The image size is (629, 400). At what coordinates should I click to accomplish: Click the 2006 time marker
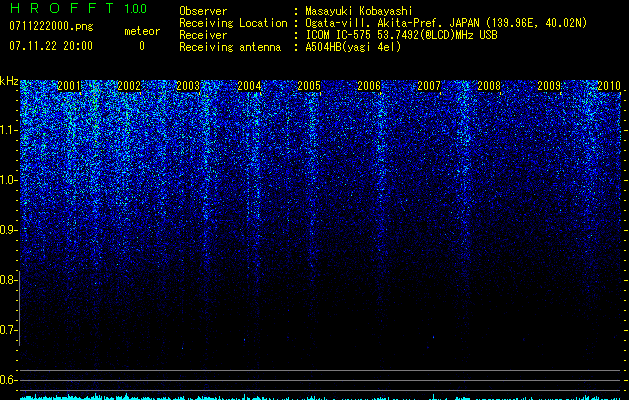369,86
